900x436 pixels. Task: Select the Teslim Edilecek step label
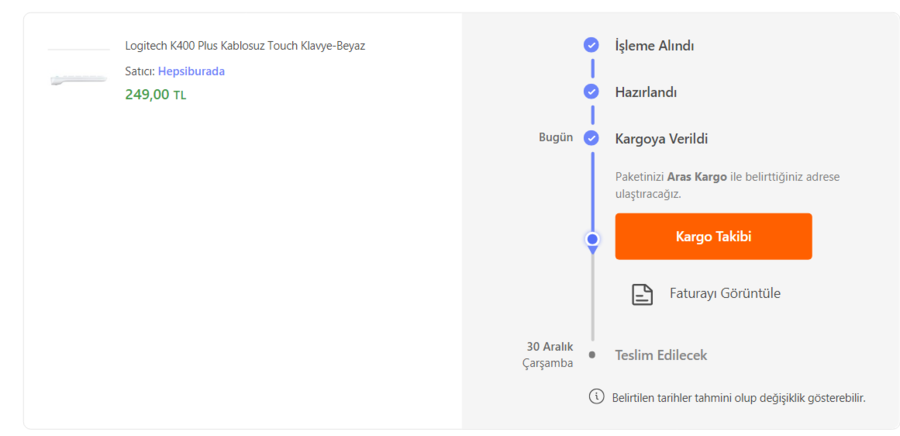(660, 355)
